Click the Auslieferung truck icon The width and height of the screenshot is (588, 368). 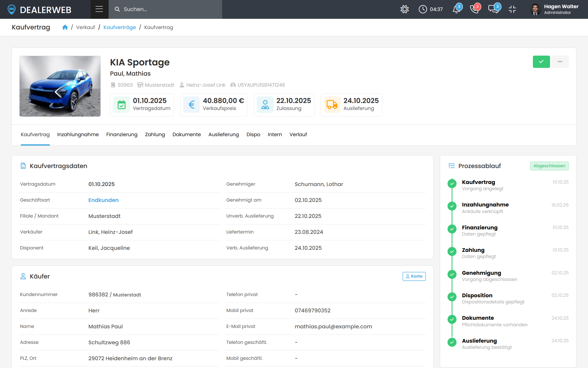coord(332,105)
